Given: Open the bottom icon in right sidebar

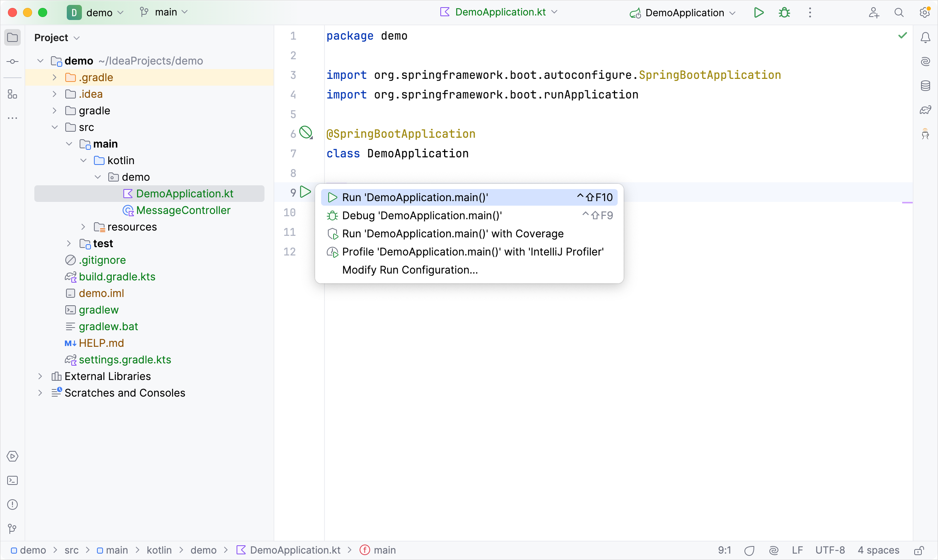Looking at the screenshot, I should pos(926,134).
